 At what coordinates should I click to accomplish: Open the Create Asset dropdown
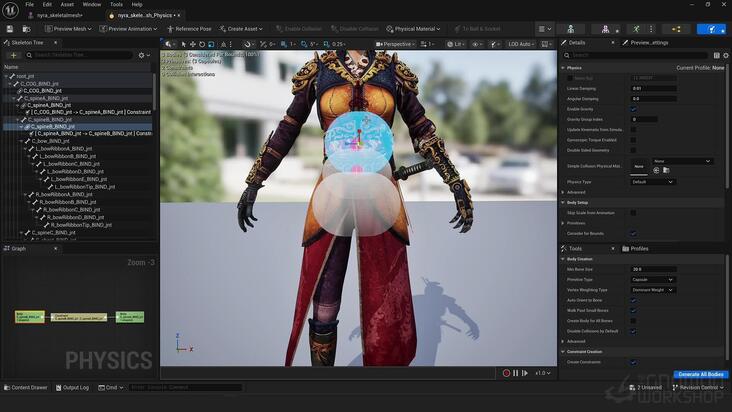coord(241,29)
